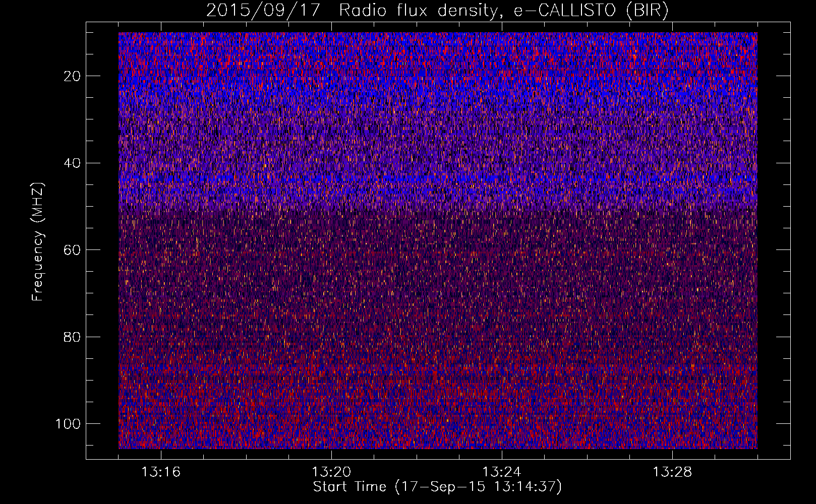Screen dimensions: 816x504
Task: Click the 13:24 time tick label
Action: [x=502, y=472]
